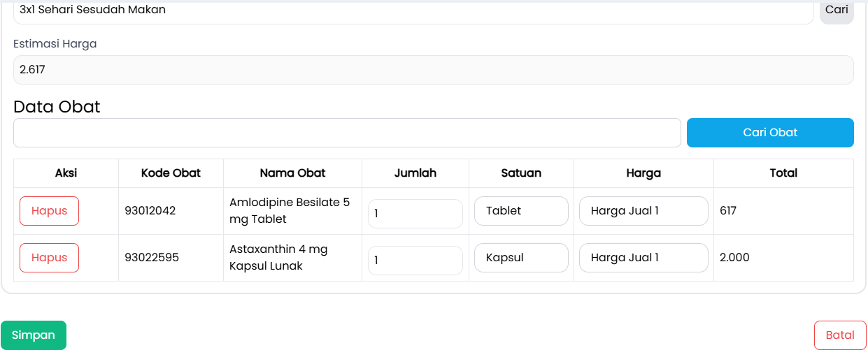Open the Tablet satuan dropdown
Screen dimensions: 868x350
tap(521, 211)
